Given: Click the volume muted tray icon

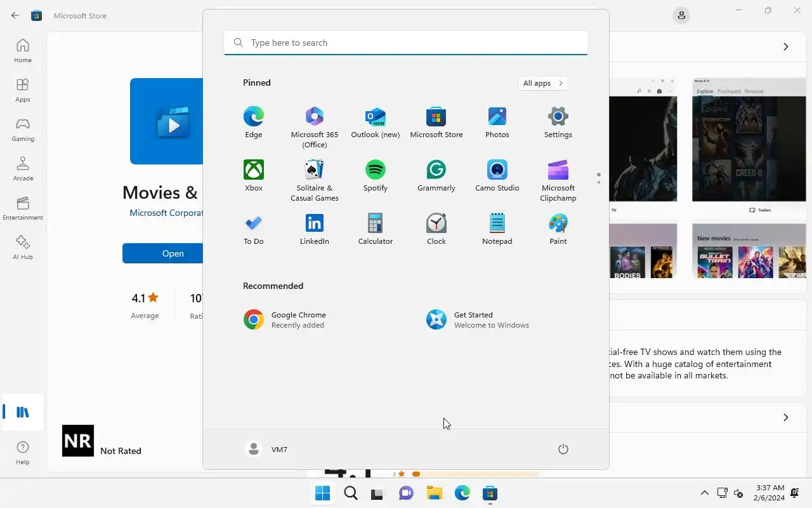Looking at the screenshot, I should pos(738,493).
